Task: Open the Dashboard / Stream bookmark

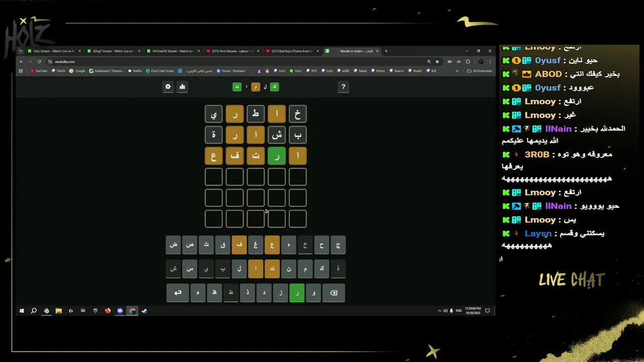Action: click(x=106, y=71)
